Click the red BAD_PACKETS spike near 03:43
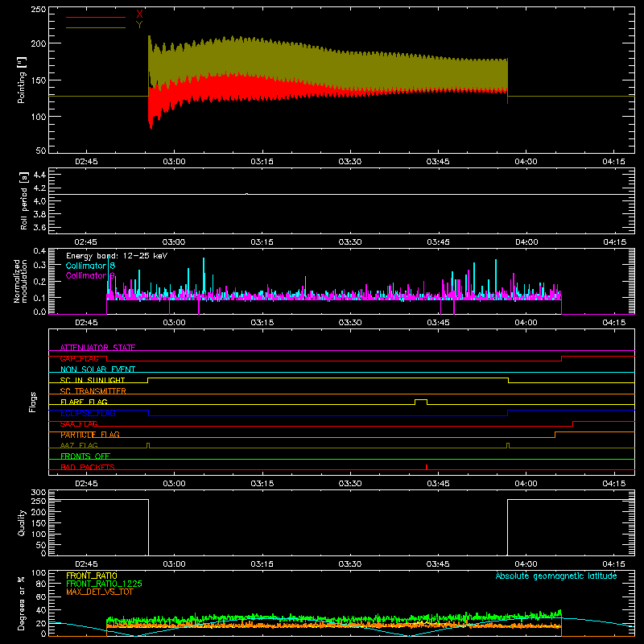Image resolution: width=644 pixels, height=644 pixels. tap(427, 467)
